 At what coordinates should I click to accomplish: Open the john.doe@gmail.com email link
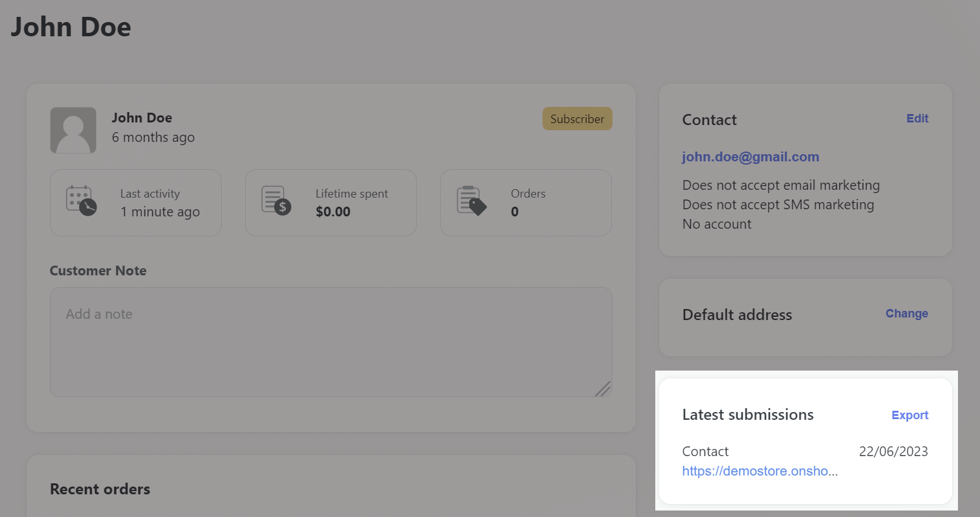tap(751, 157)
